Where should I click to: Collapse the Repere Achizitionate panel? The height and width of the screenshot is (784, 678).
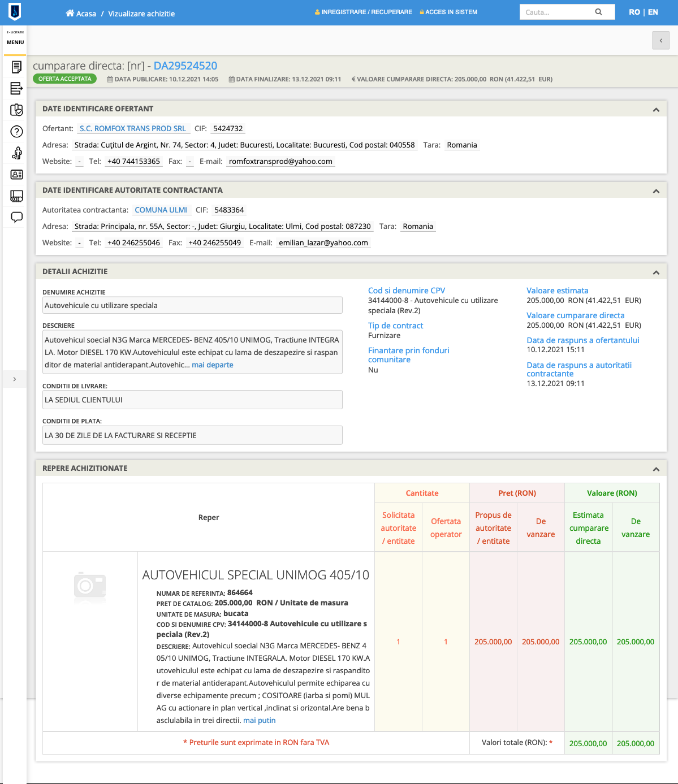pos(656,469)
